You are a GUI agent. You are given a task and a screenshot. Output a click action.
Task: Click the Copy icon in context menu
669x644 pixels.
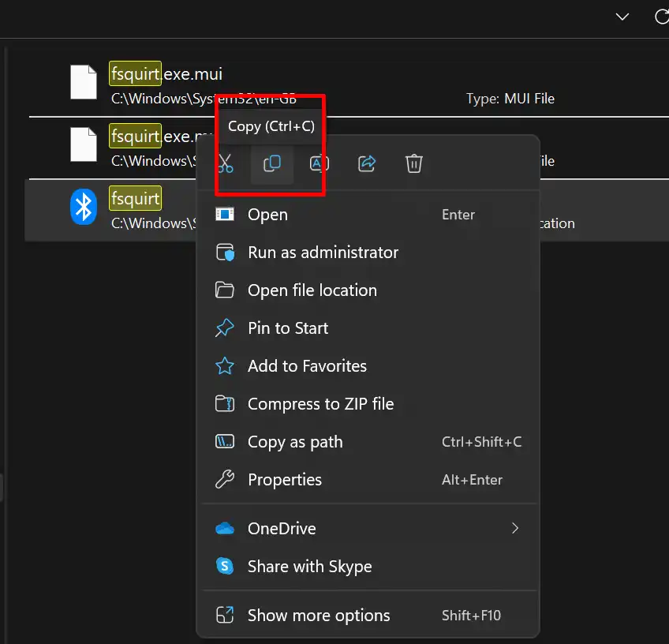(272, 163)
